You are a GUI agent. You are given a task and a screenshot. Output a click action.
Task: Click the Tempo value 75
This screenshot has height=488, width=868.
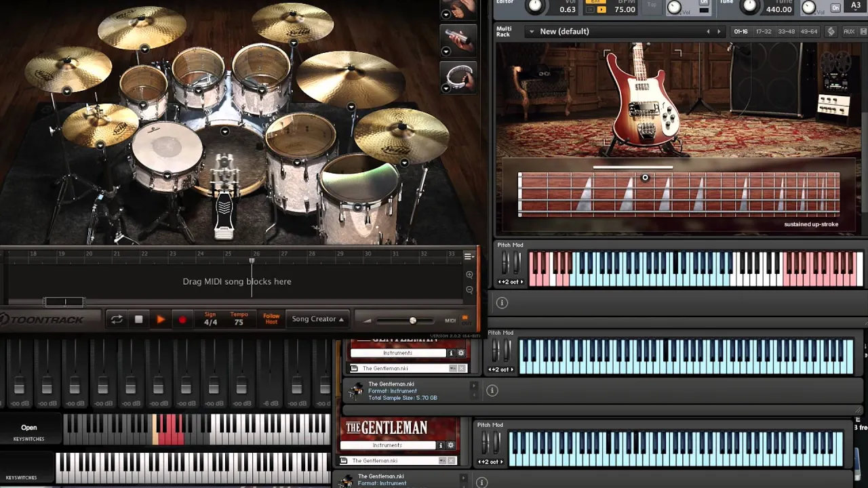239,322
